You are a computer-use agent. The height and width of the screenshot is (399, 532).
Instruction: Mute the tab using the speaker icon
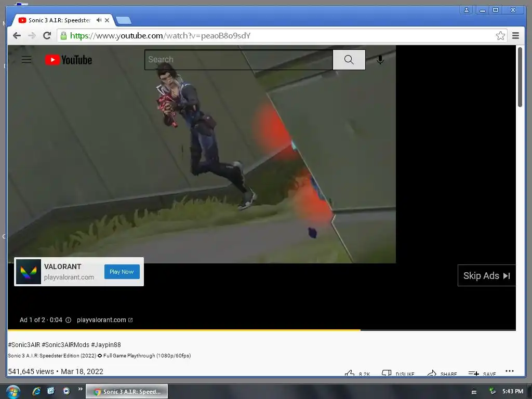click(99, 20)
